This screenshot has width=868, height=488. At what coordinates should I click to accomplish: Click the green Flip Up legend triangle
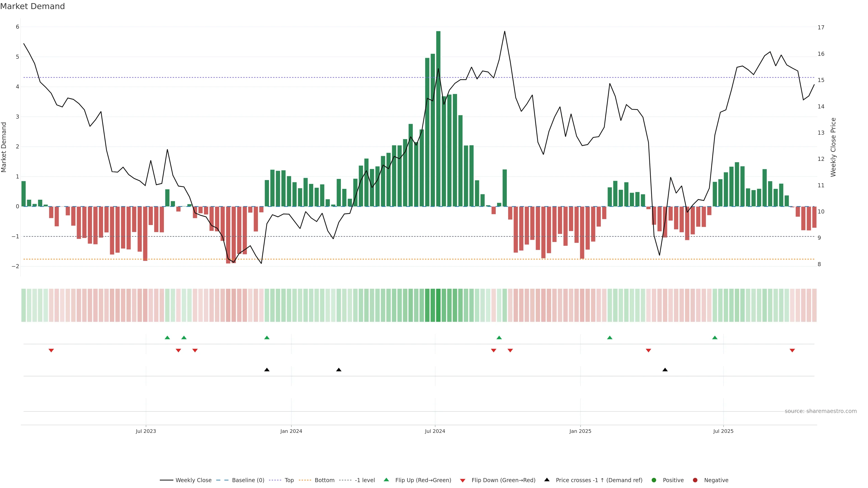(386, 480)
